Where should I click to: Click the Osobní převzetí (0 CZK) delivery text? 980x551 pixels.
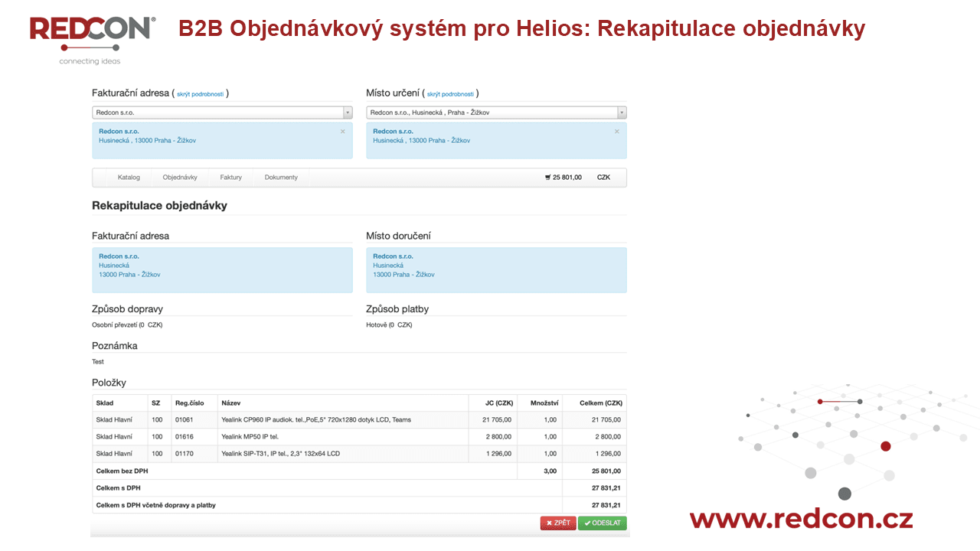point(127,325)
